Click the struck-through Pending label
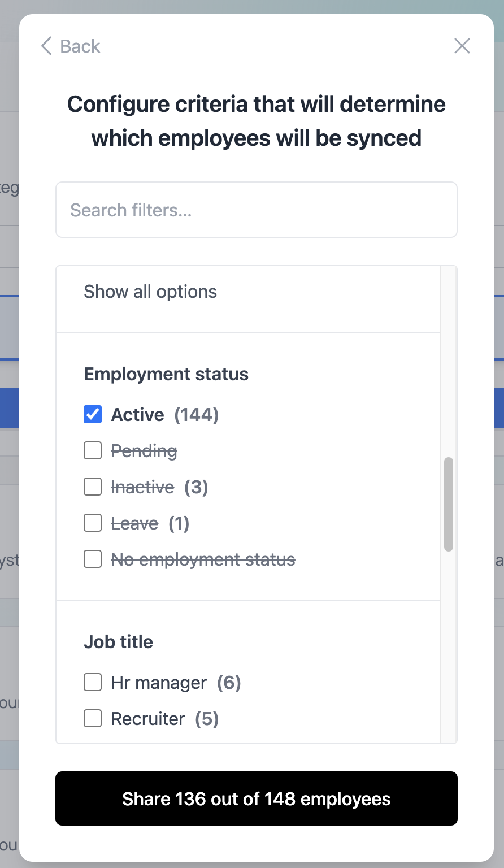 pos(144,451)
